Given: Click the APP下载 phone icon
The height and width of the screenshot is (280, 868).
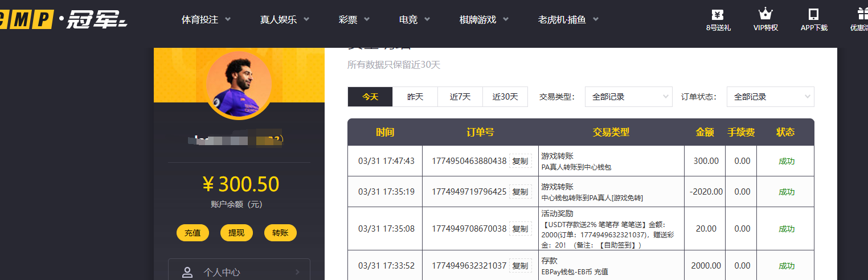Looking at the screenshot, I should (x=813, y=14).
